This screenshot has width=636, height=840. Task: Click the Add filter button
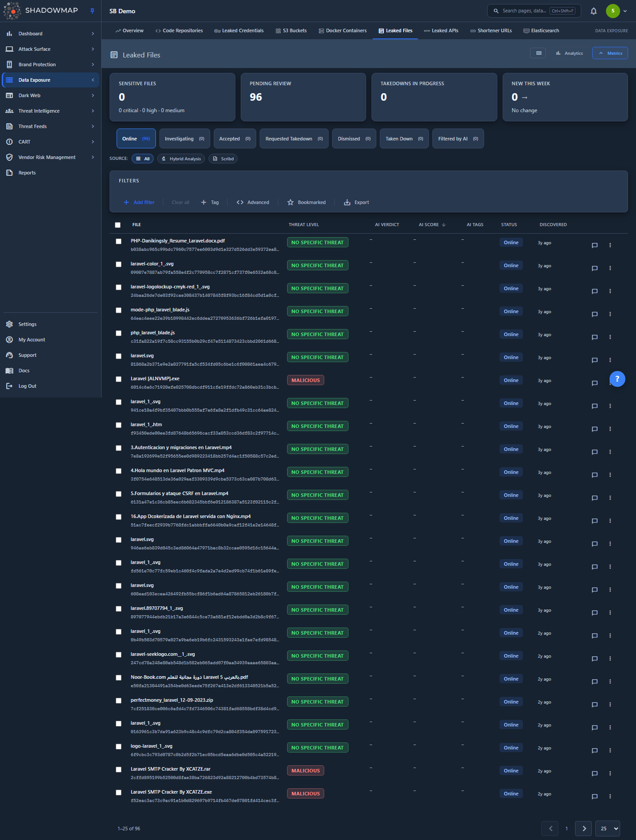(x=139, y=202)
